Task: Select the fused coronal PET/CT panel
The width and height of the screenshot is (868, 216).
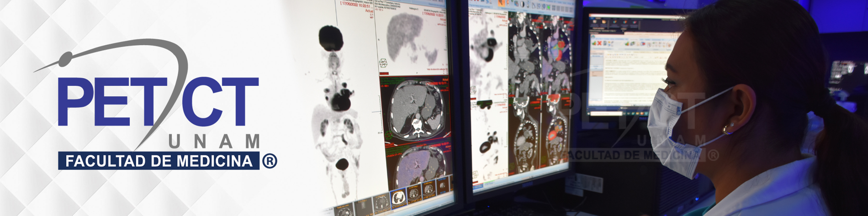Action: [x=556, y=55]
